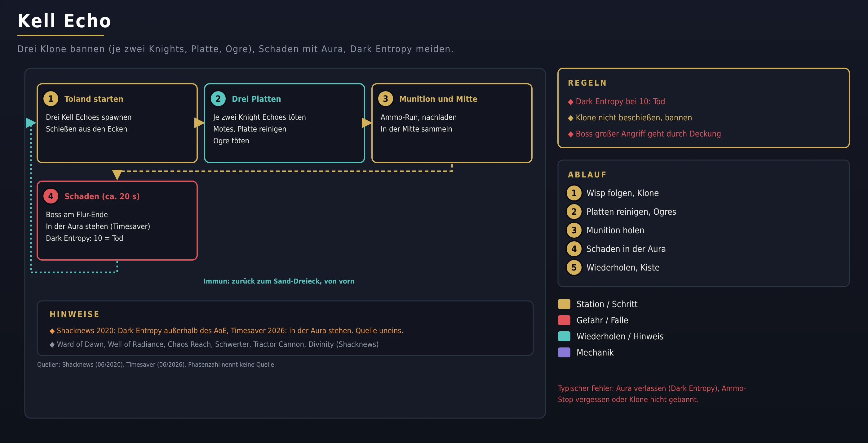The image size is (868, 443).
Task: Click the red Gefahr / Falle legend swatch
Action: click(x=564, y=320)
